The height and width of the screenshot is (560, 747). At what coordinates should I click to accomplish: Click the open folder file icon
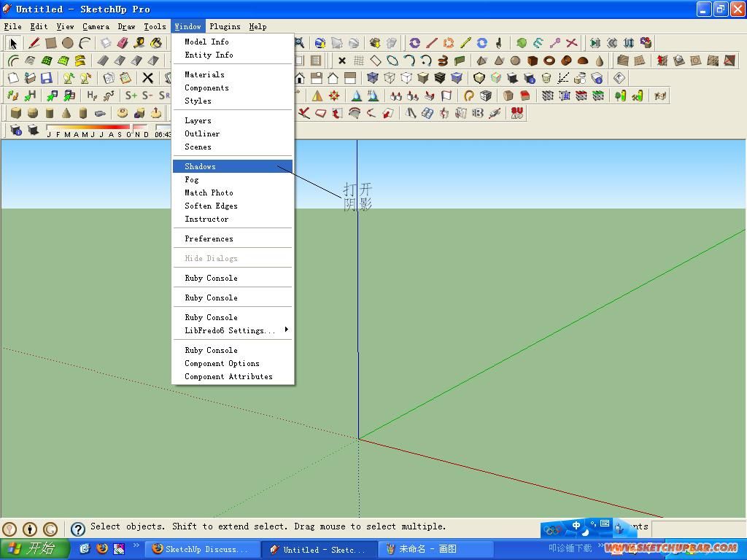(x=30, y=78)
